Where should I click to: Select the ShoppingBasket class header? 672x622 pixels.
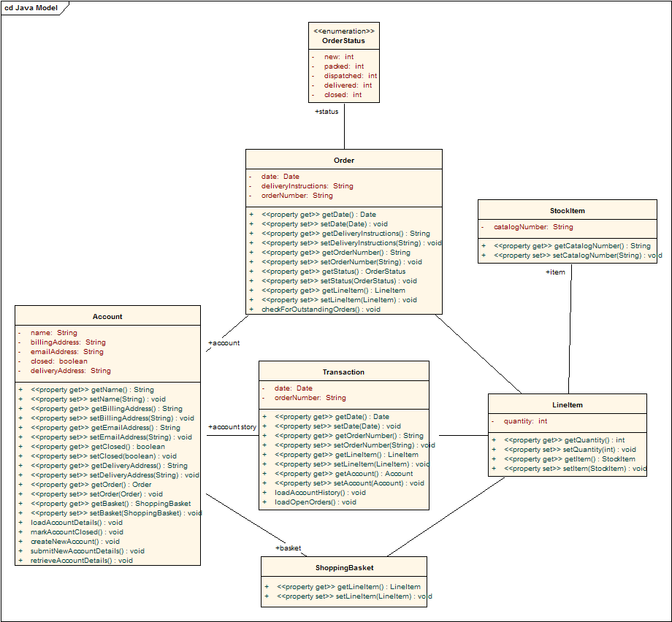point(343,567)
